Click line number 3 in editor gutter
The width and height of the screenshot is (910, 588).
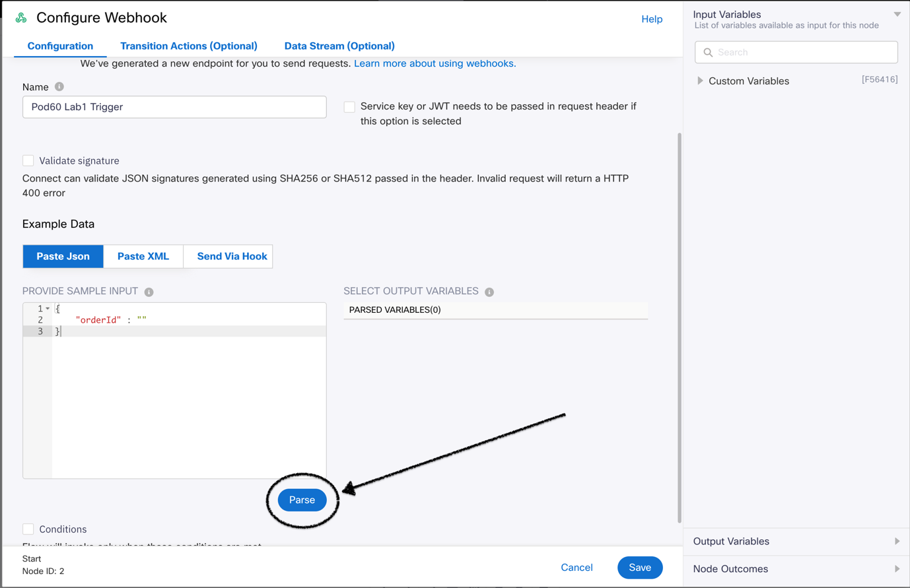pos(40,331)
